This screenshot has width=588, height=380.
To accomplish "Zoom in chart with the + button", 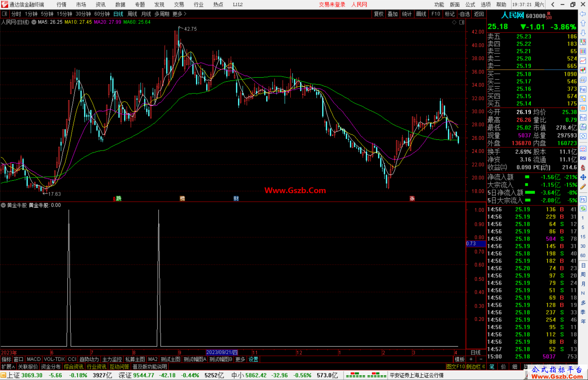I will point(471,359).
